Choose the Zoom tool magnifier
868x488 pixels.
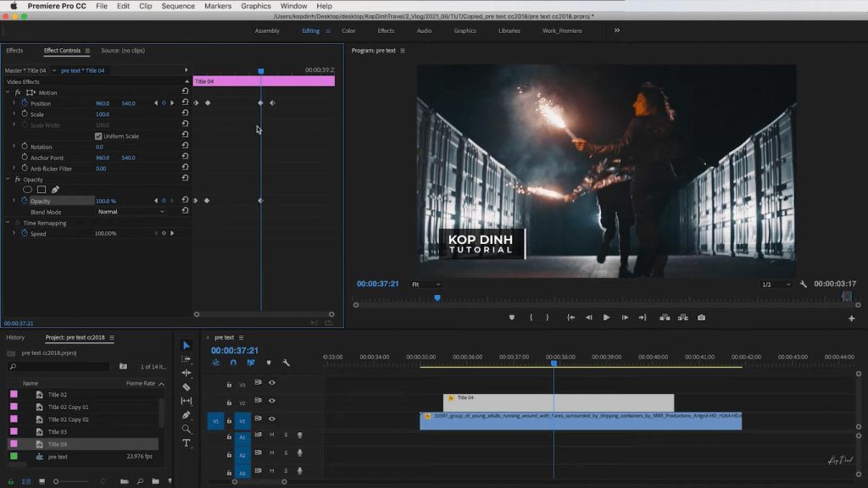coord(186,430)
